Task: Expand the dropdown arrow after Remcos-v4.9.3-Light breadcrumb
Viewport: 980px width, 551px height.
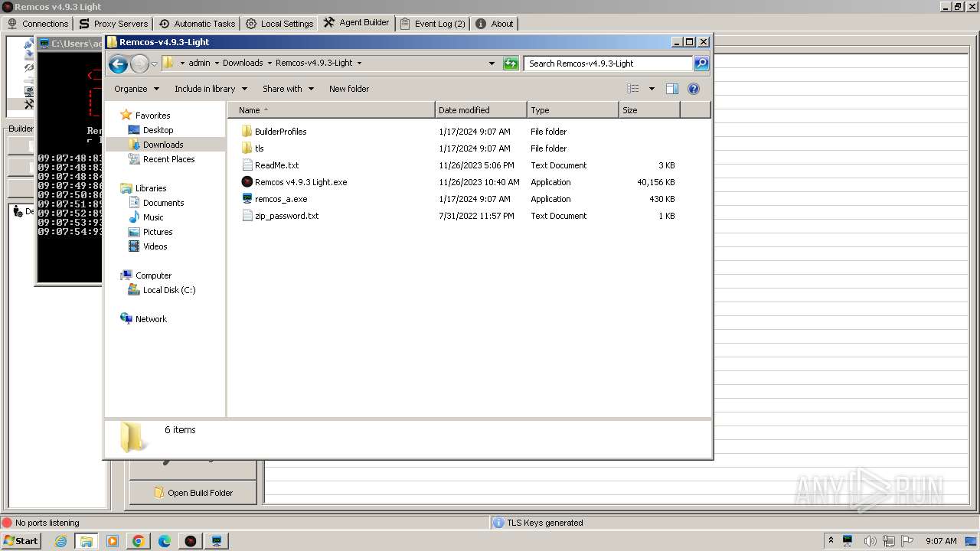Action: click(x=359, y=64)
